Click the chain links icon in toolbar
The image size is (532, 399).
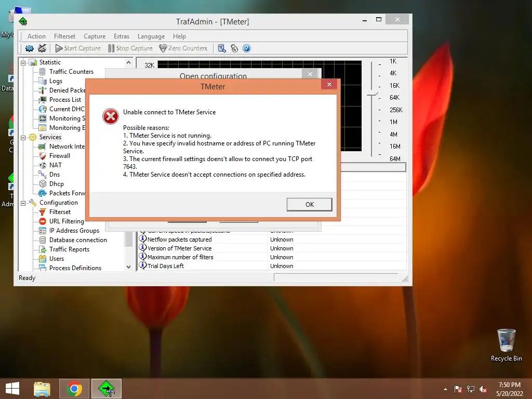coord(234,48)
